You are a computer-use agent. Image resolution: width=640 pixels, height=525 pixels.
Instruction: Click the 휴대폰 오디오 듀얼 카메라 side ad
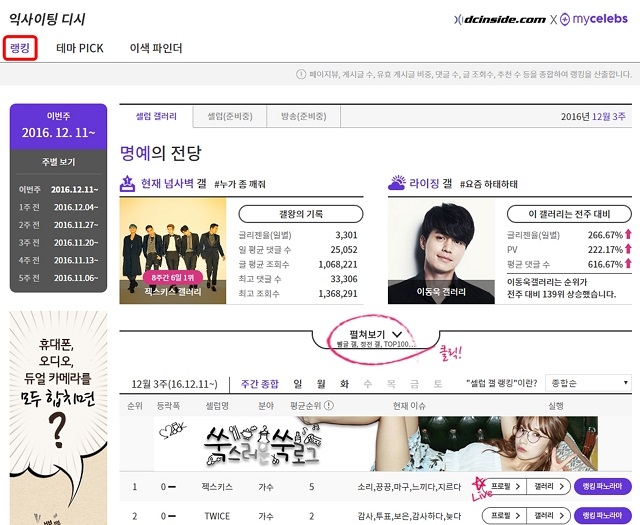58,418
